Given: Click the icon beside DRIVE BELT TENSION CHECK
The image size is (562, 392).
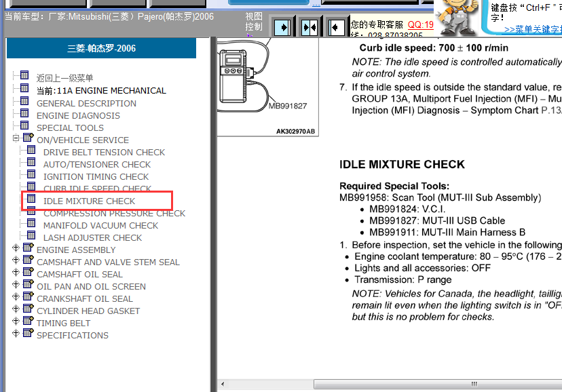Looking at the screenshot, I should click(x=31, y=150).
